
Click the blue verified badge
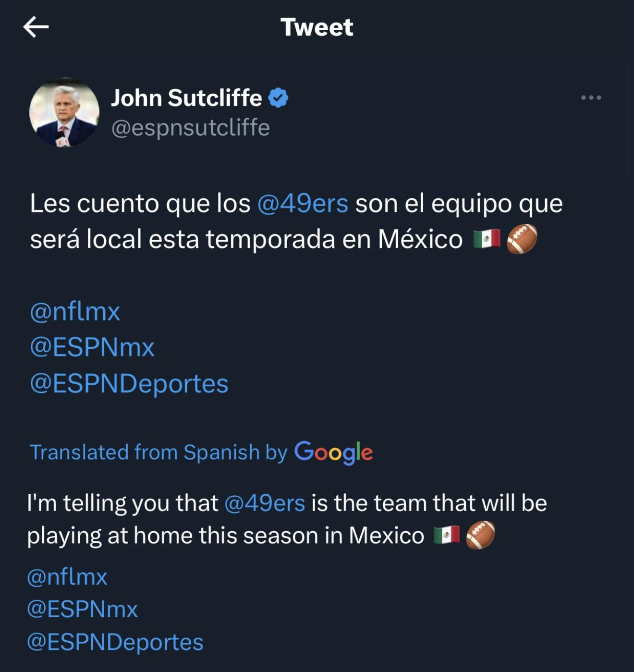pos(278,98)
